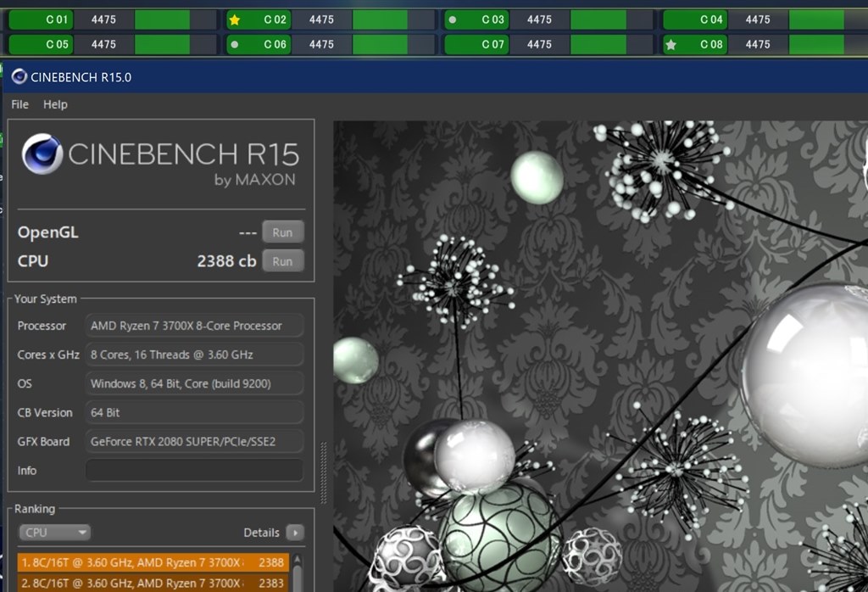Select ranking entry 1 with score 2388
868x592 pixels.
pos(153,562)
